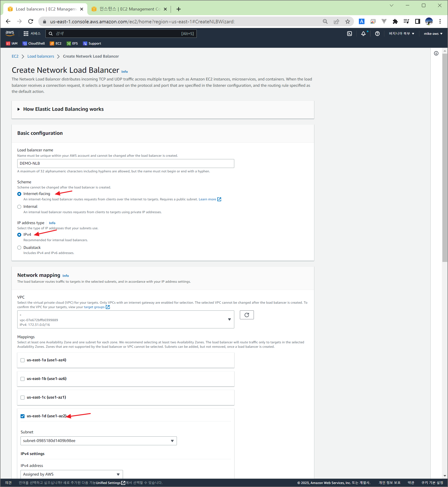Check the us-east-1b availability zone

23,379
